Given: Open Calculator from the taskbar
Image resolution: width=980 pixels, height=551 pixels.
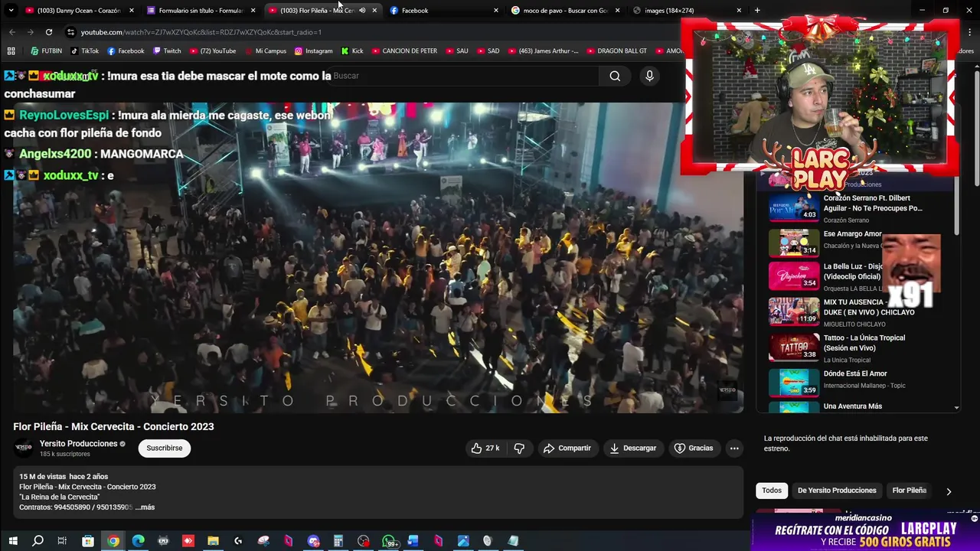Looking at the screenshot, I should coord(338,541).
